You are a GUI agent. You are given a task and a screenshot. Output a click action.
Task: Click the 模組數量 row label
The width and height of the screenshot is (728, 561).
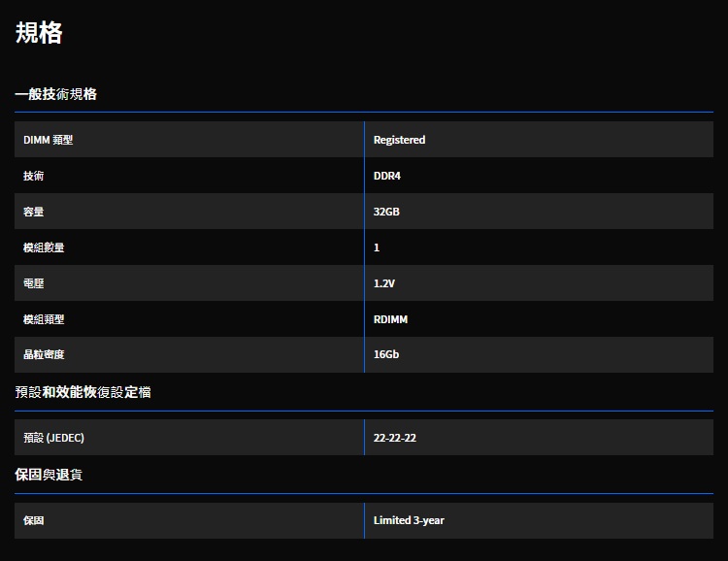coord(45,247)
